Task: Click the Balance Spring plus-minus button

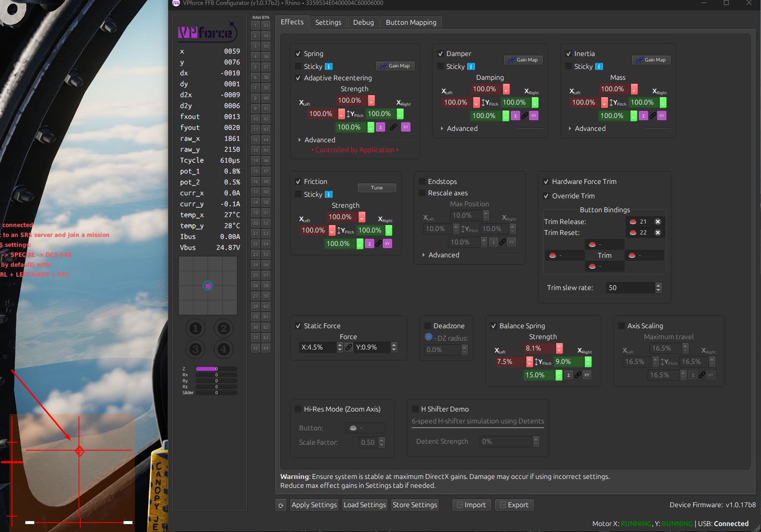Action: point(569,375)
